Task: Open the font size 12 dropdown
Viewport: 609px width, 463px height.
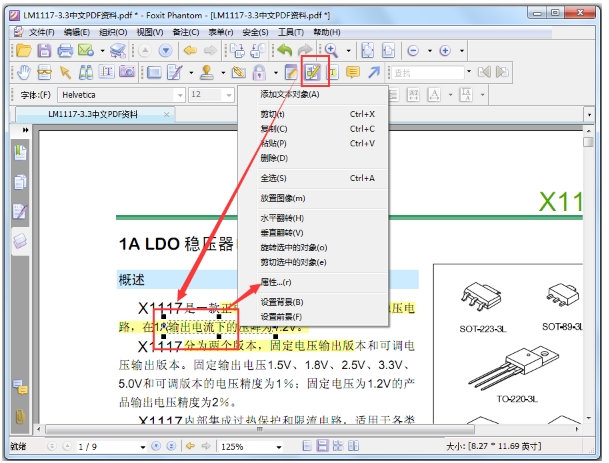Action: (229, 95)
